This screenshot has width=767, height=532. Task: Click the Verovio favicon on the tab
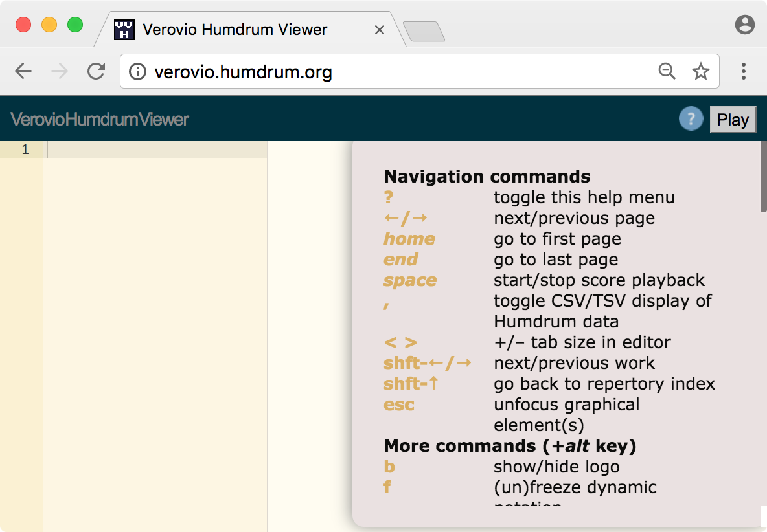coord(124,29)
